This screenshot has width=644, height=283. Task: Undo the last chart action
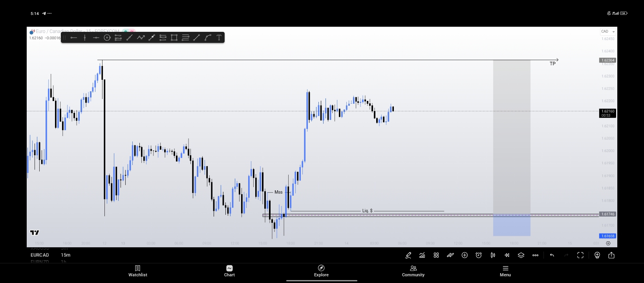click(552, 255)
